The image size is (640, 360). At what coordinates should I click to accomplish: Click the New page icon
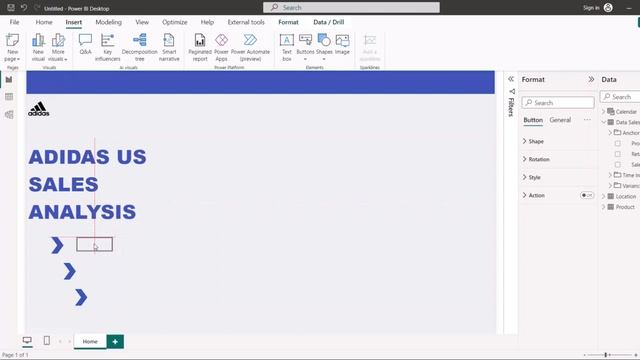(12, 40)
